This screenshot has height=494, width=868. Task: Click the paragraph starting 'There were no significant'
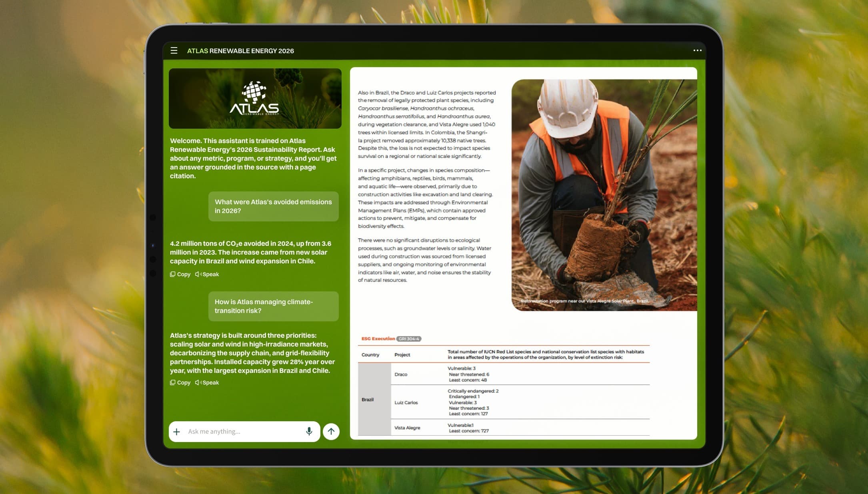point(425,260)
